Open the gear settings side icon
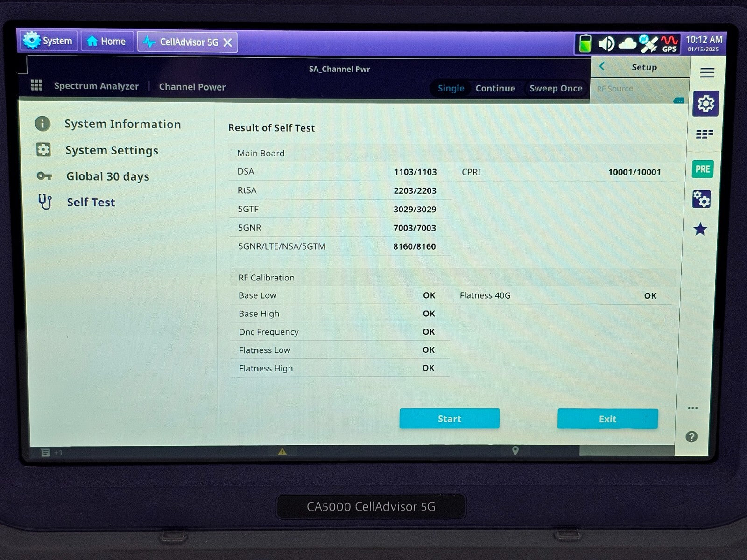747x560 pixels. [705, 103]
